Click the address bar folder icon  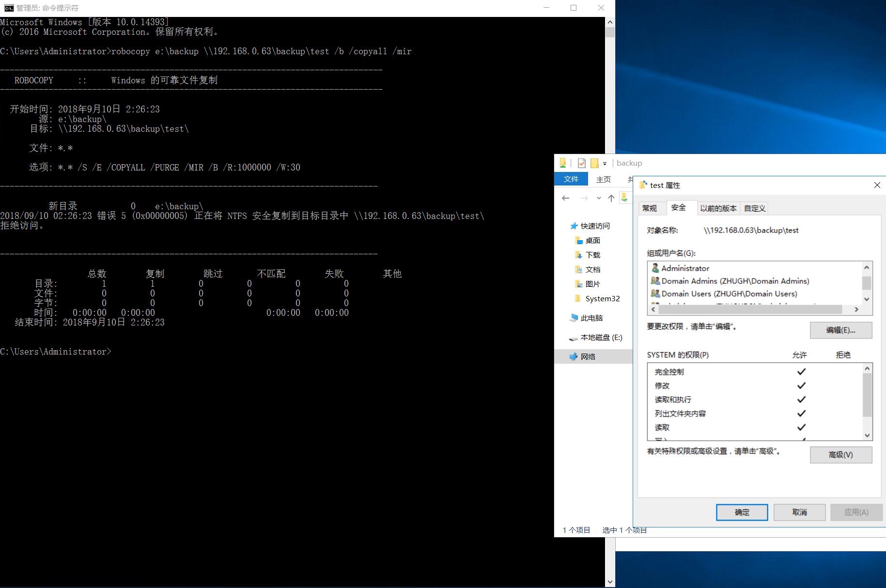(624, 197)
